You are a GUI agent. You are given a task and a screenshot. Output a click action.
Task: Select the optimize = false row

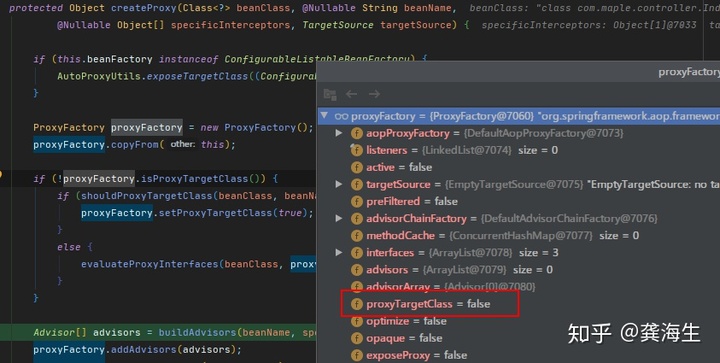coord(519,321)
